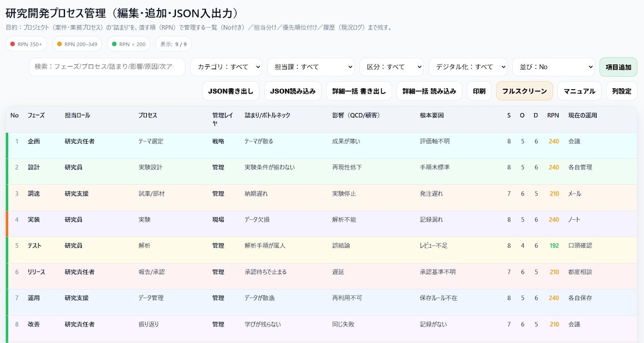Click the 詰まり/ボトルネック column header

[268, 115]
